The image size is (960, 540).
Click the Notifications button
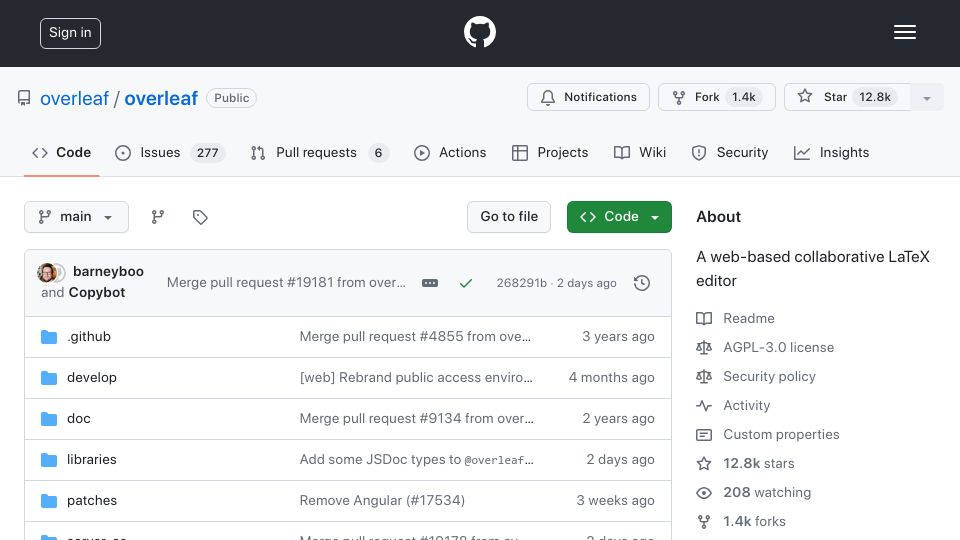588,97
